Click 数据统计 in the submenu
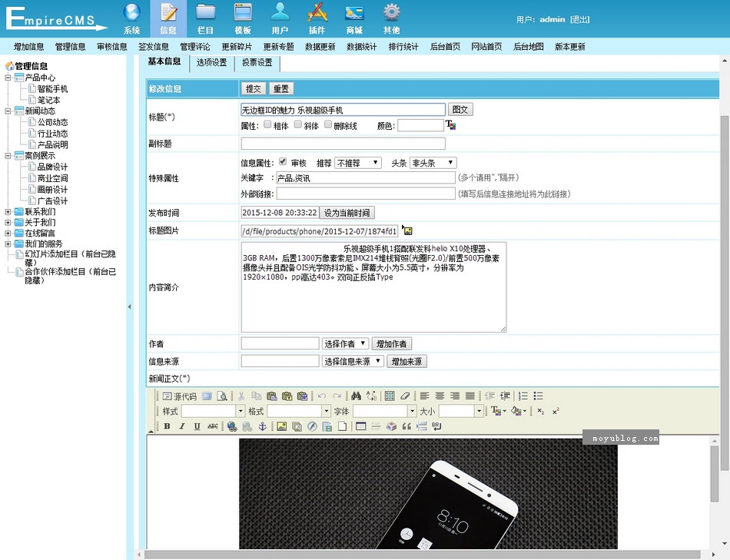 point(362,47)
